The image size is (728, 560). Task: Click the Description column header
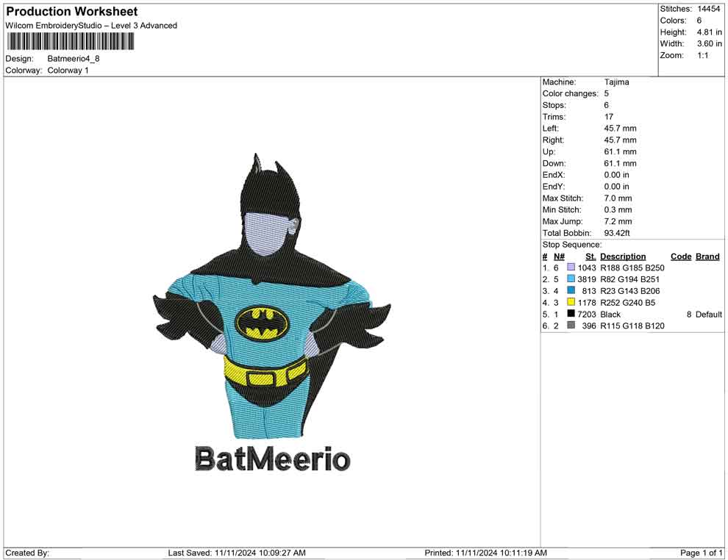click(x=623, y=256)
